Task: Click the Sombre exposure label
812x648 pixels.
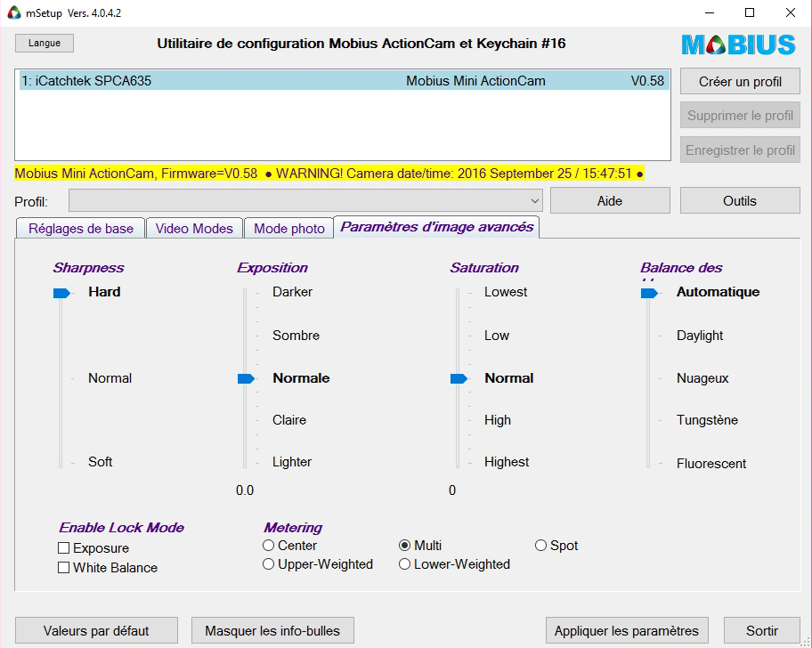Action: coord(296,336)
